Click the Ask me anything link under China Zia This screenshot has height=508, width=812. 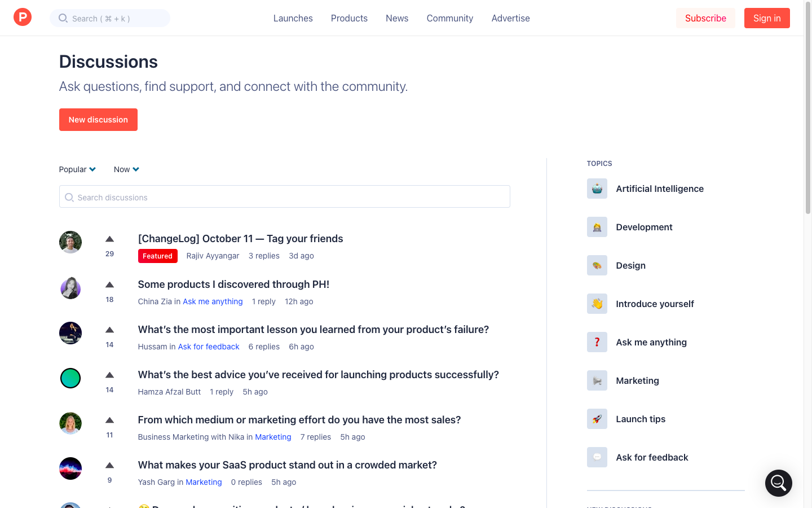(x=213, y=301)
